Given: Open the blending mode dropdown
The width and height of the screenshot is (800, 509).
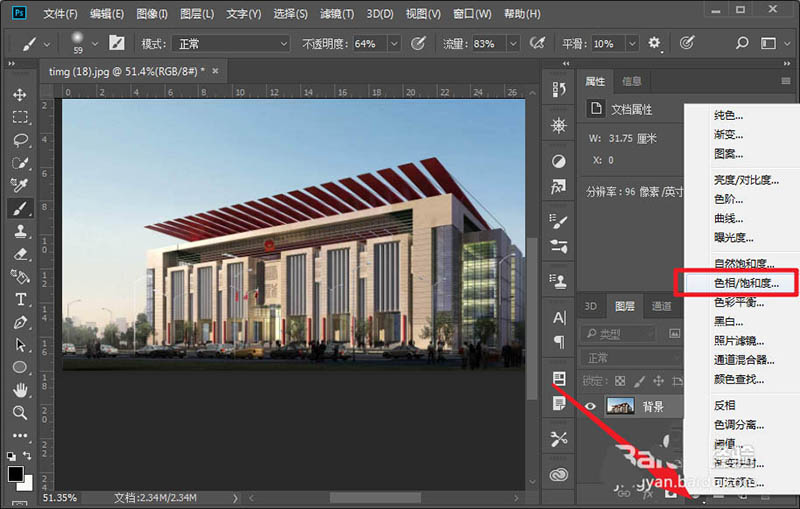Looking at the screenshot, I should pyautogui.click(x=231, y=44).
